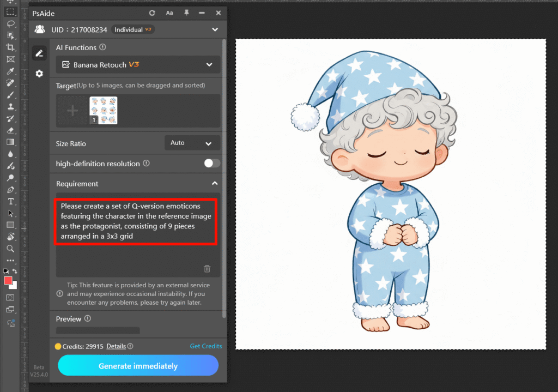Open the Get Credits link

point(205,346)
